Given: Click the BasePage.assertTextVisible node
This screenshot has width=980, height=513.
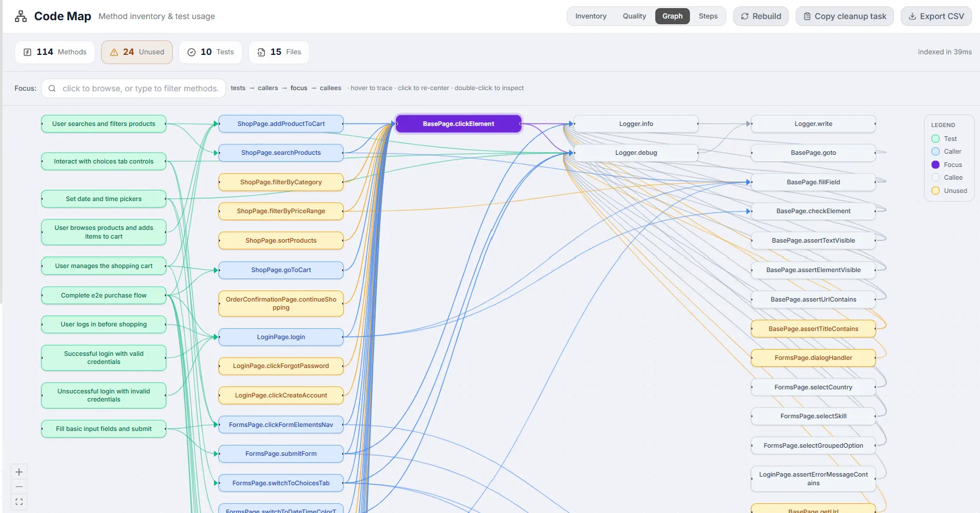Looking at the screenshot, I should pyautogui.click(x=813, y=240).
